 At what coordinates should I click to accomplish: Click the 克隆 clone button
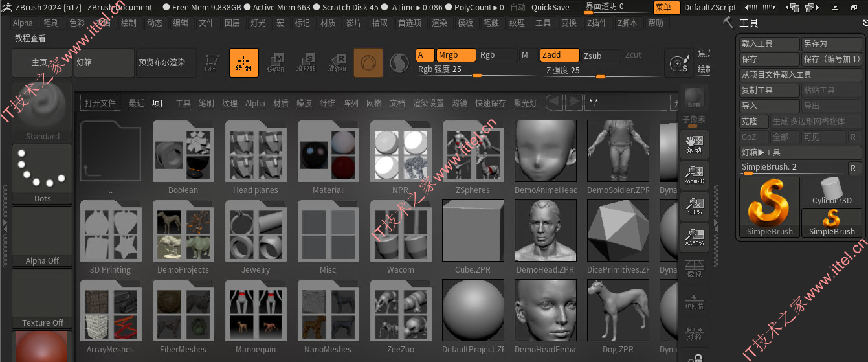[x=754, y=121]
